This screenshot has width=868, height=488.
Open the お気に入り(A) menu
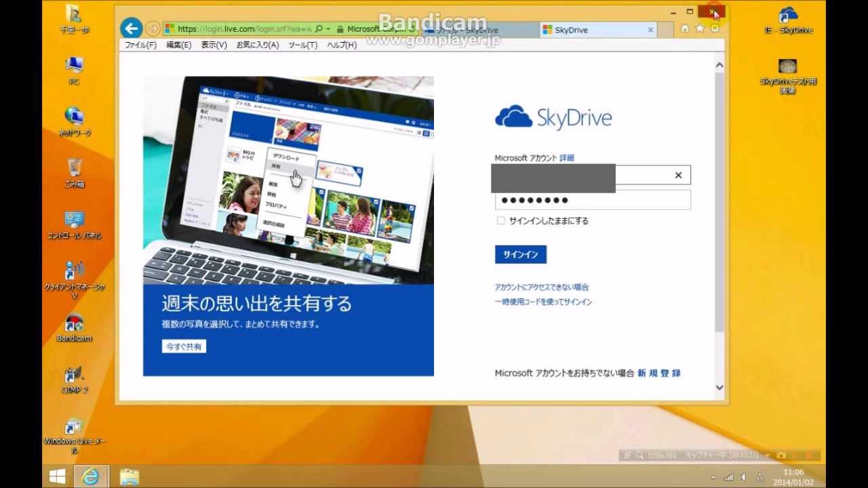tap(258, 45)
